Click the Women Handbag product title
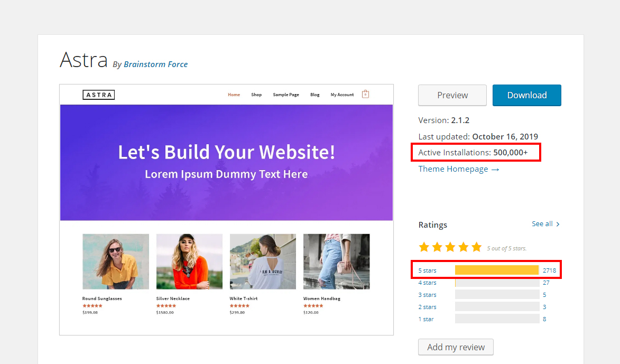620x364 pixels. tap(322, 299)
